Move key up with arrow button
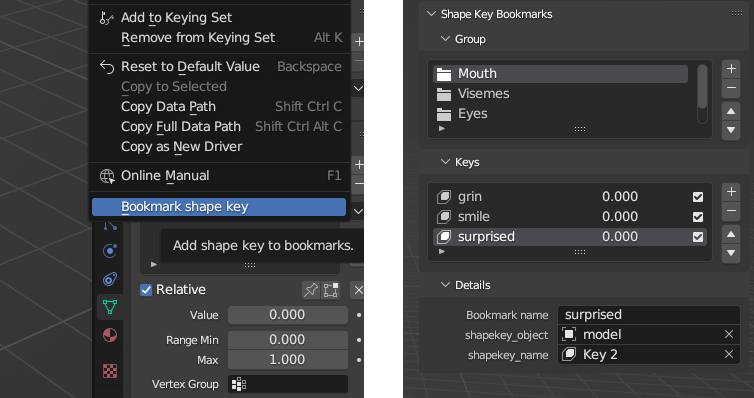The height and width of the screenshot is (398, 754). coord(731,234)
